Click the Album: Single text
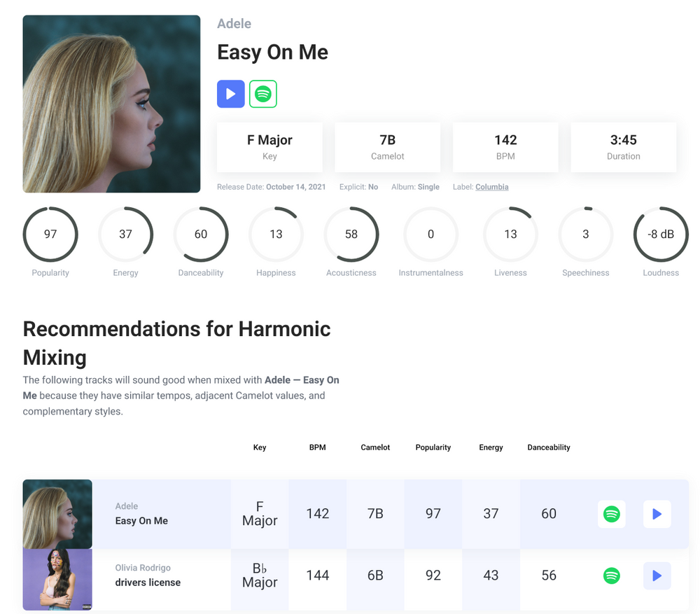Viewport: 700px width, 614px height. coord(415,187)
